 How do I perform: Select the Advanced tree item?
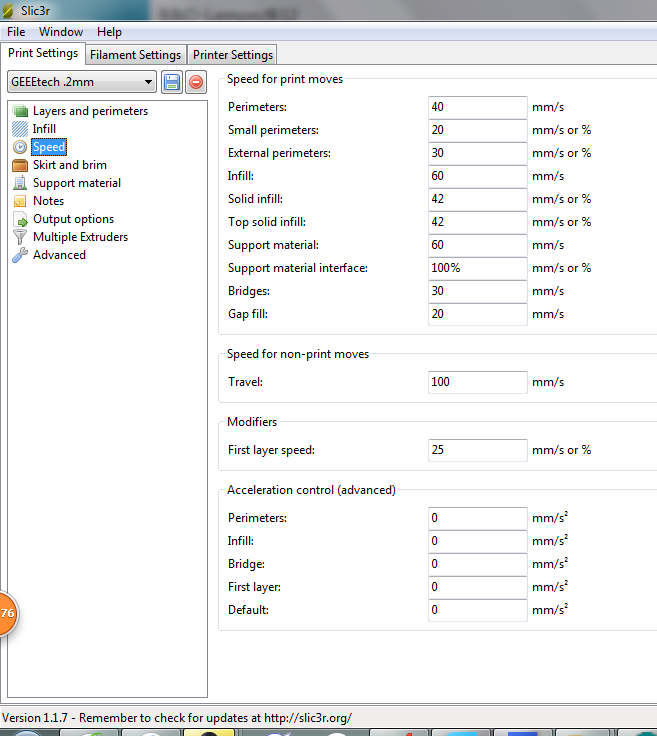[59, 255]
